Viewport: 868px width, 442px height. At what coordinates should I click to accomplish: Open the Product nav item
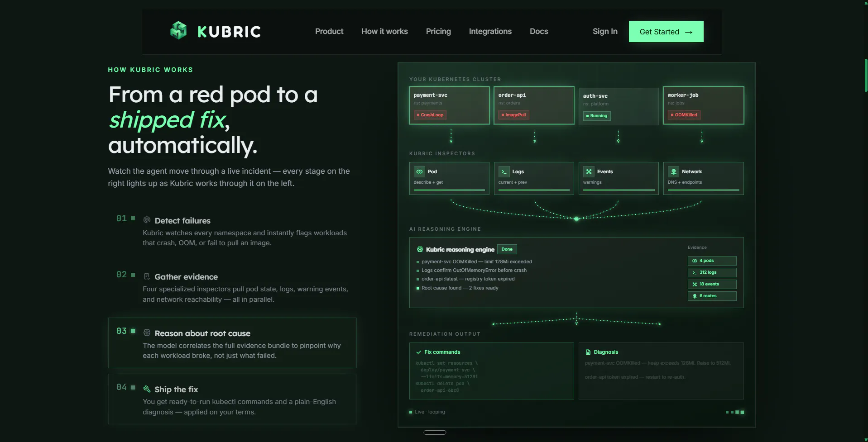[329, 31]
